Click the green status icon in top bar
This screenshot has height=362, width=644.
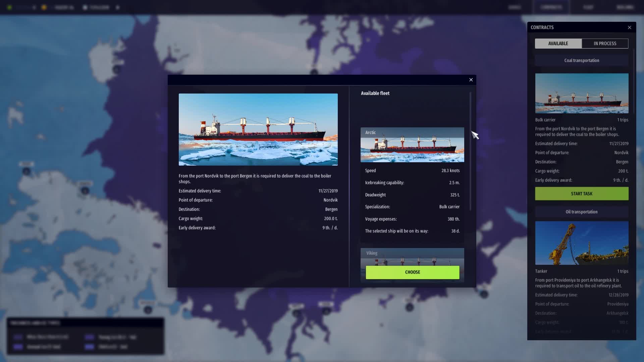click(9, 7)
